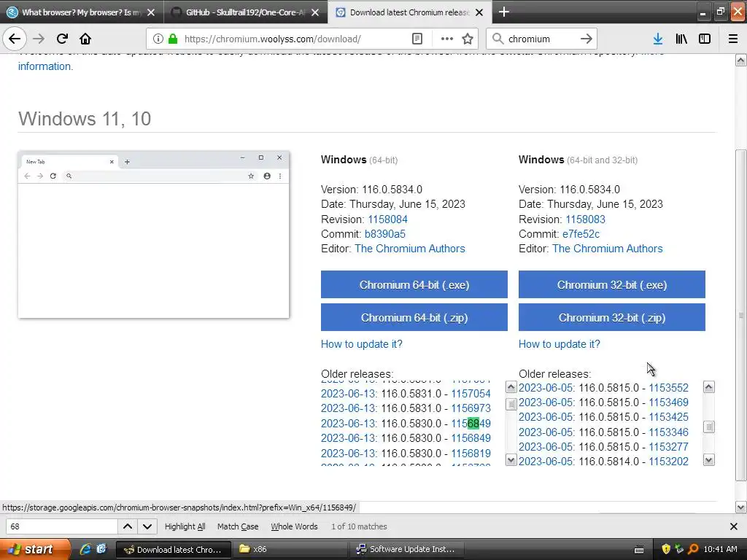Viewport: 747px width, 560px height.
Task: Open page actions three-dot menu
Action: coord(447,39)
